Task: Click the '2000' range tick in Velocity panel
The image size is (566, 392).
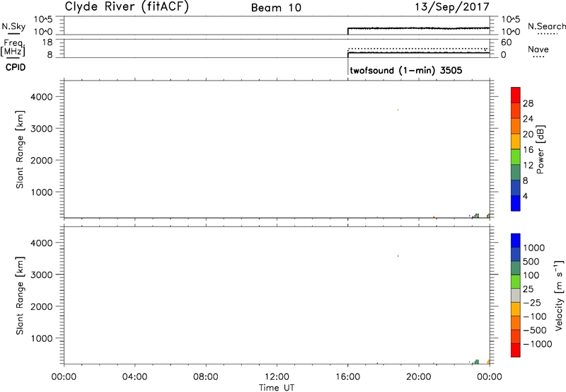Action: click(x=42, y=307)
